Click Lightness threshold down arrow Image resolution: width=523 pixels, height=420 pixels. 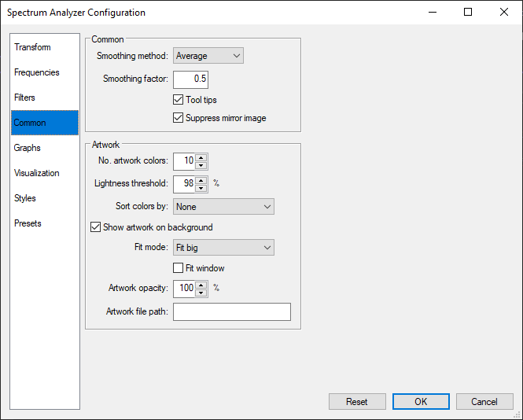coord(201,188)
